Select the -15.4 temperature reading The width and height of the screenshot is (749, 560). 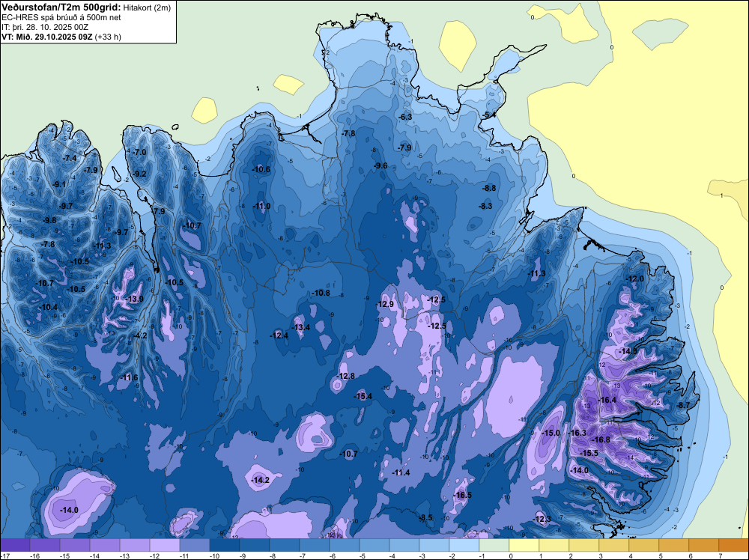point(363,396)
